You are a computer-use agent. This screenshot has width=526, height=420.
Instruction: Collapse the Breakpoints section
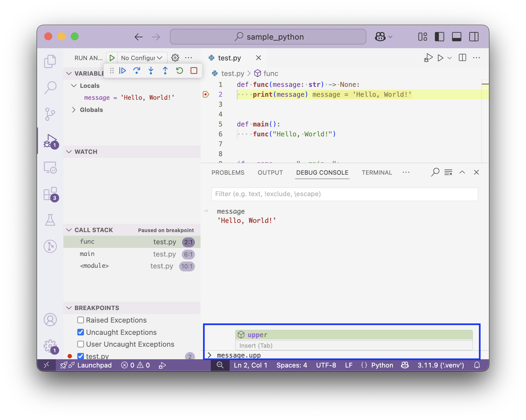tap(69, 308)
